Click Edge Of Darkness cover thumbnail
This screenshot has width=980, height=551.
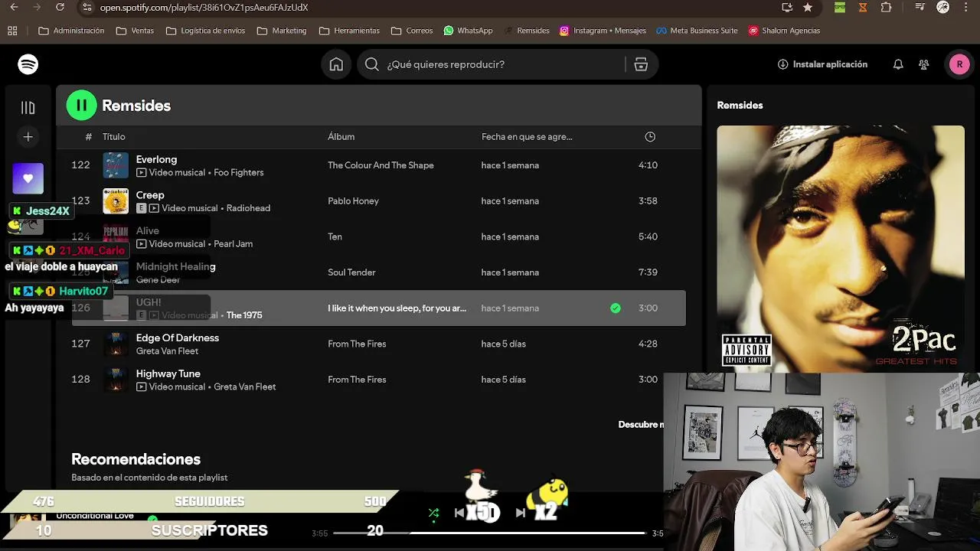[116, 344]
